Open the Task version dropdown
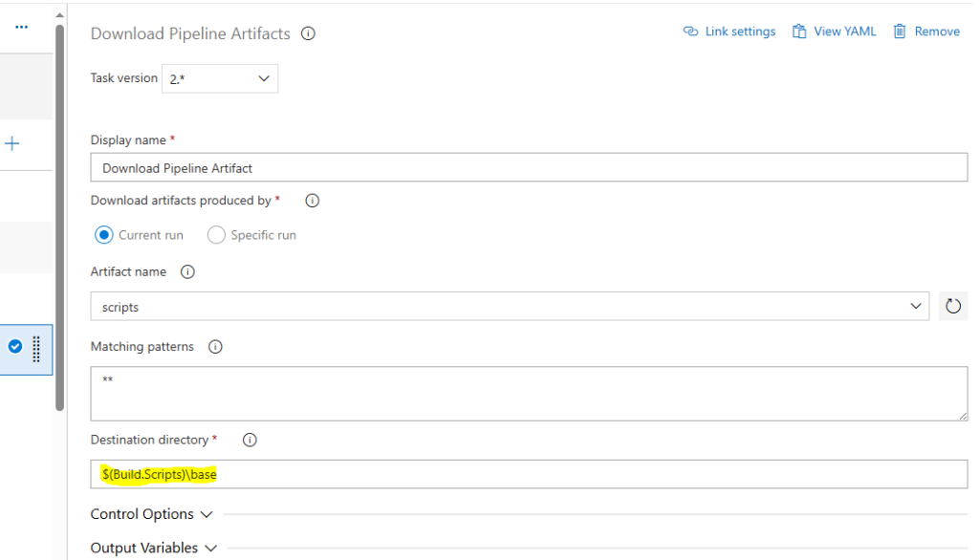The image size is (979, 560). (220, 78)
